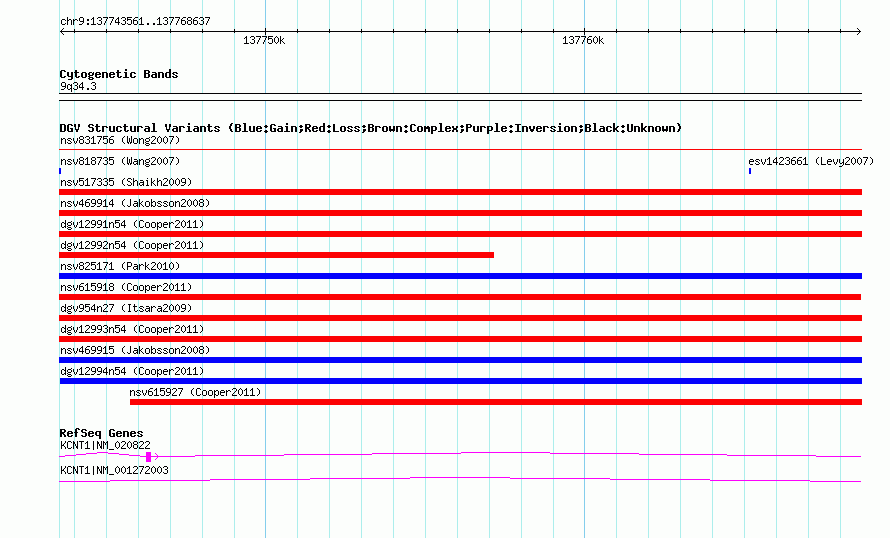This screenshot has width=890, height=538.
Task: Select the DGV Structural Variants track title
Action: pyautogui.click(x=371, y=128)
